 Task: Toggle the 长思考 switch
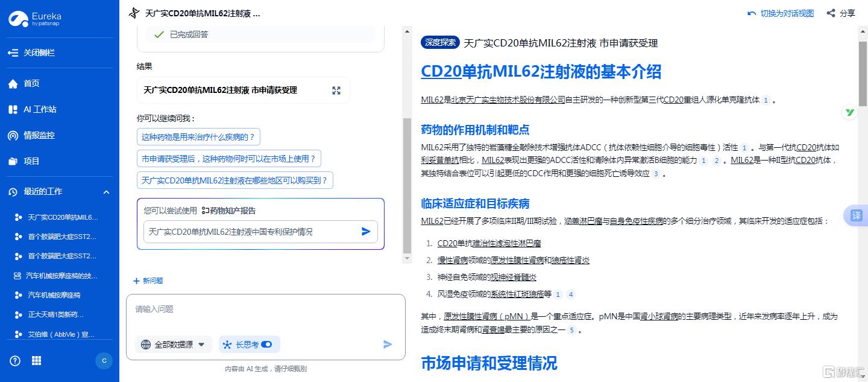coord(266,345)
